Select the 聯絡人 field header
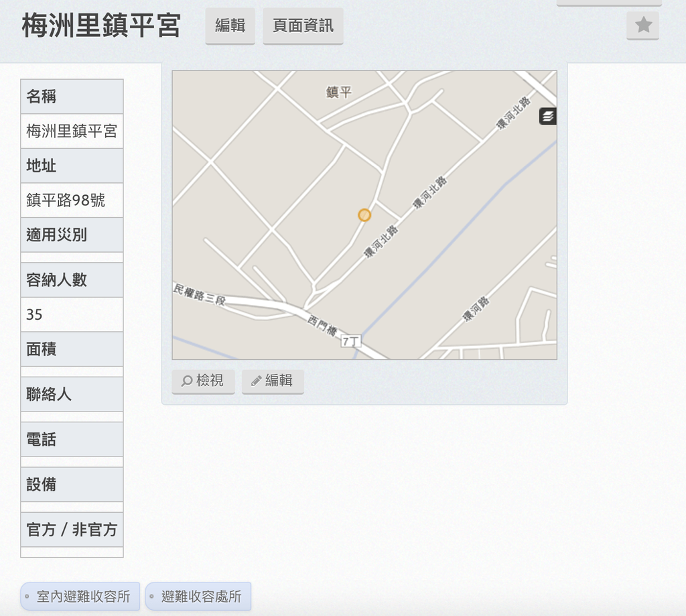 [72, 394]
